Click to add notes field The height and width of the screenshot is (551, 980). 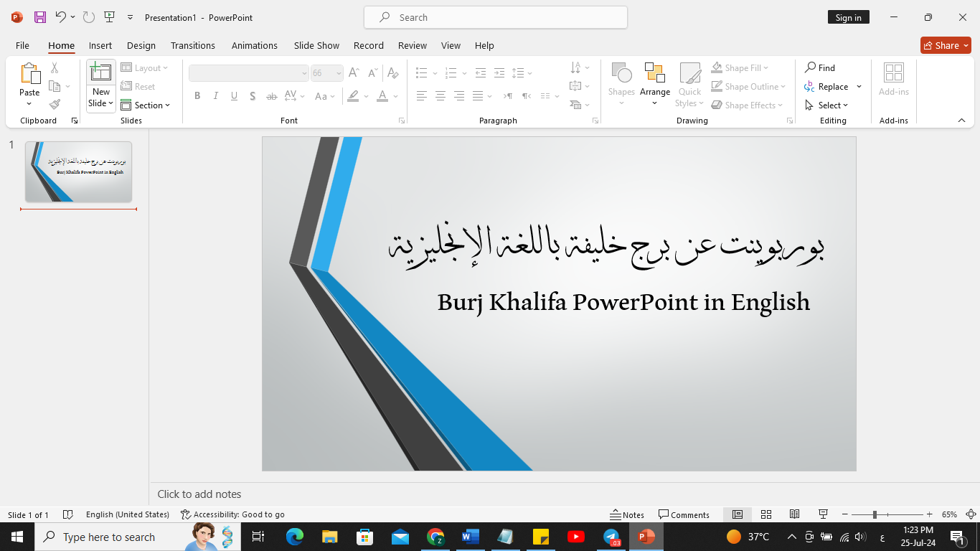click(x=565, y=494)
